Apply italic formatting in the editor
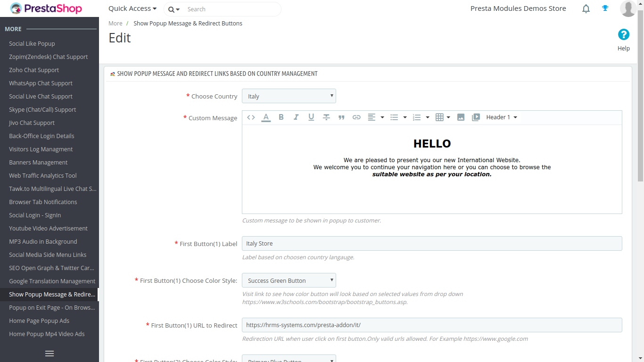 pyautogui.click(x=296, y=117)
